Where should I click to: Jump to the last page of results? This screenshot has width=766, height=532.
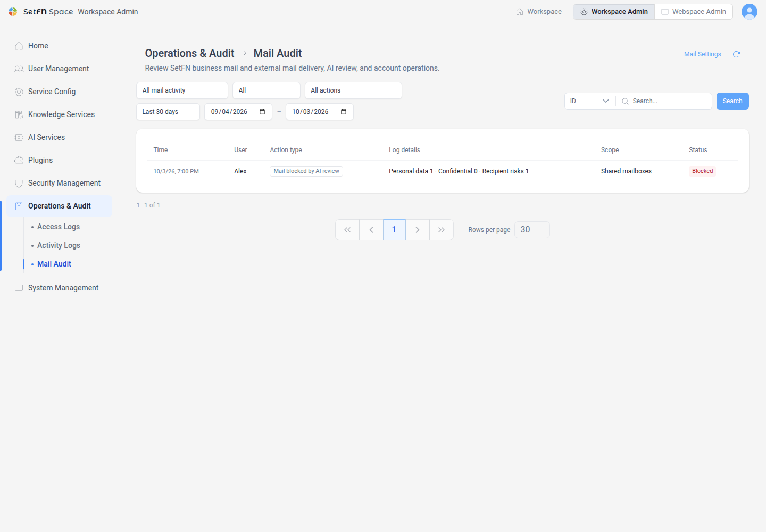point(442,230)
